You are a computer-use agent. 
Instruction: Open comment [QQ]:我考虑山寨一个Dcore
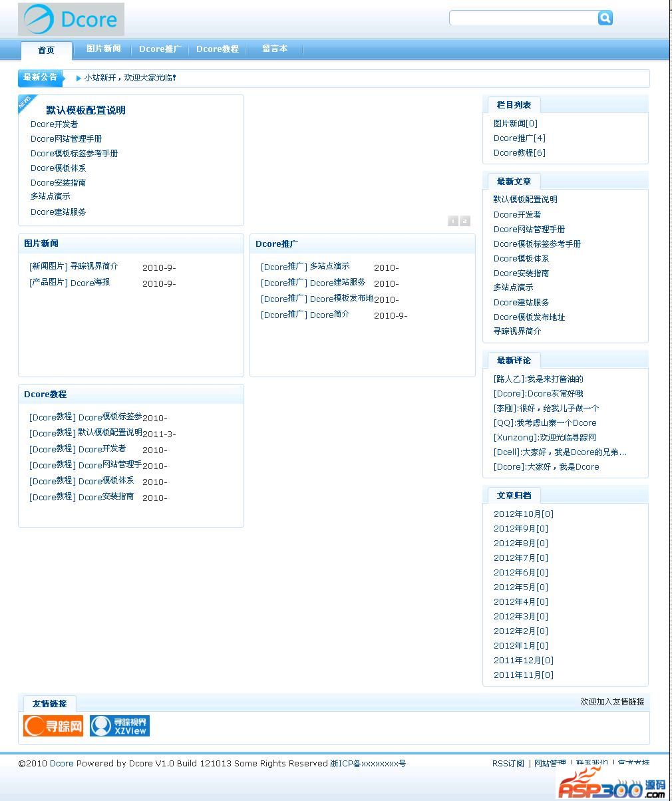click(545, 423)
